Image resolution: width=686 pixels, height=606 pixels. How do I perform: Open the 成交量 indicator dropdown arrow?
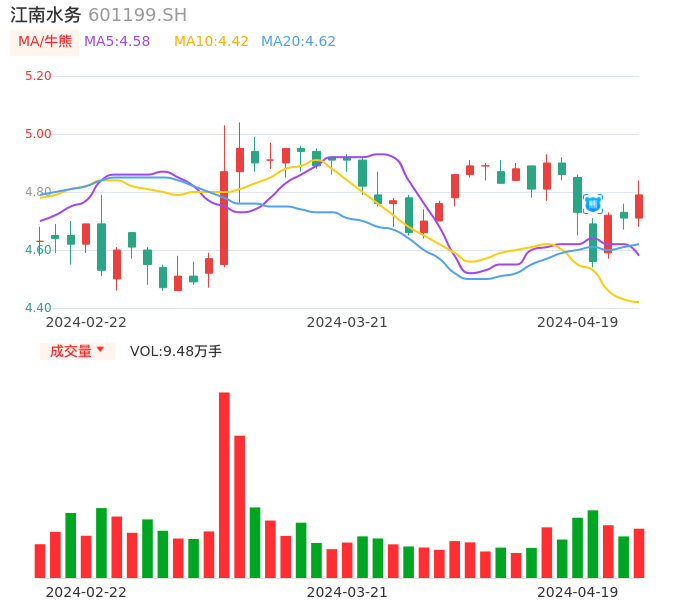100,350
